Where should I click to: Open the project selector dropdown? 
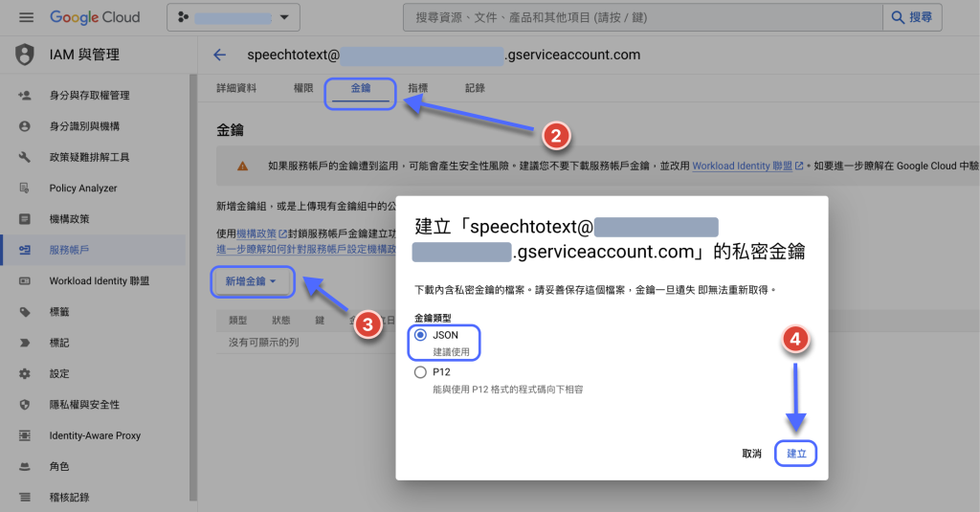[234, 17]
